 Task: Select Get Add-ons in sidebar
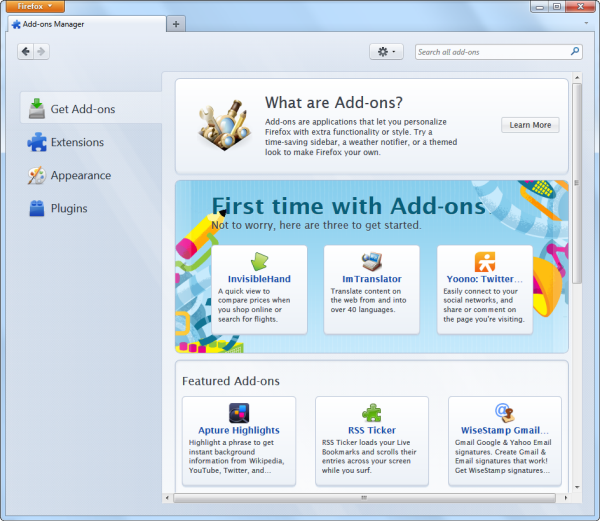point(91,109)
